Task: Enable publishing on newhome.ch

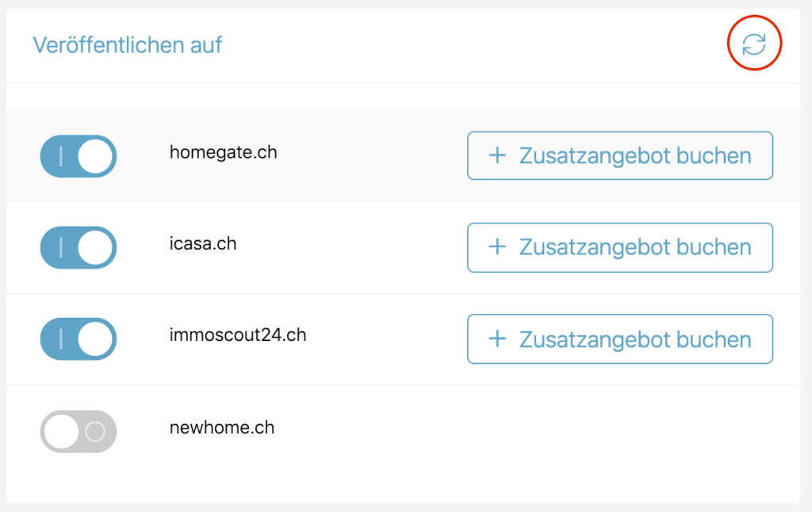Action: pos(79,431)
